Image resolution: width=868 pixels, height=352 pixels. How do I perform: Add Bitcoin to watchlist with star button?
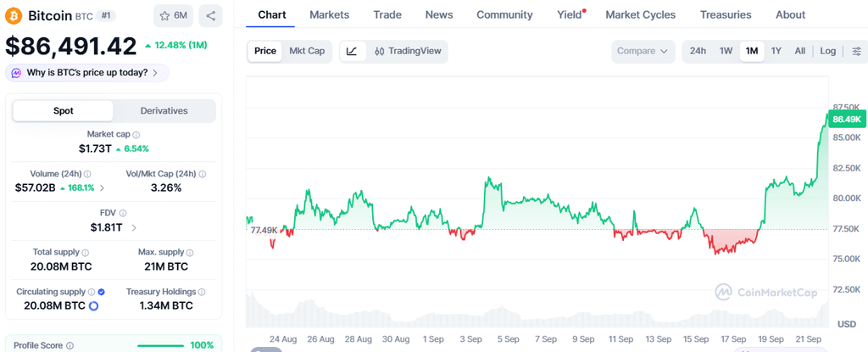point(173,16)
